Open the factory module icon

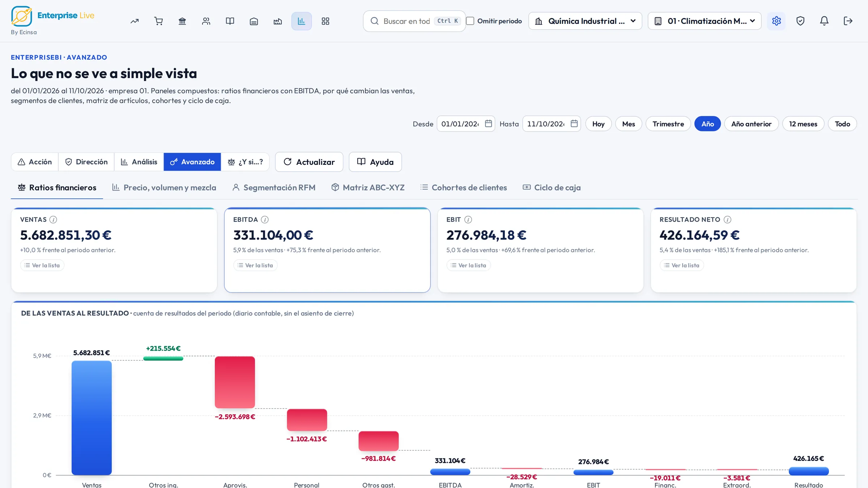[x=278, y=21]
